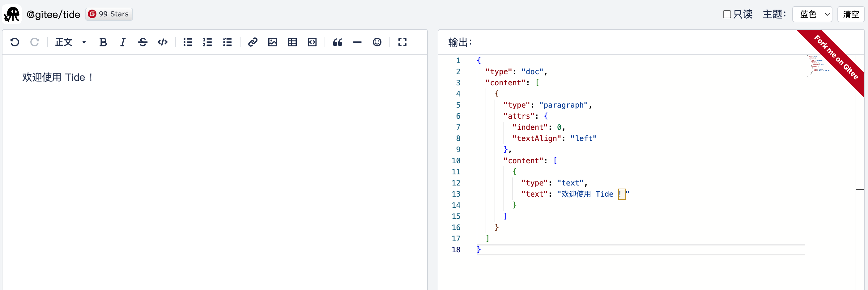Screen dimensions: 868x290
Task: Apply inline code formatting
Action: (163, 42)
